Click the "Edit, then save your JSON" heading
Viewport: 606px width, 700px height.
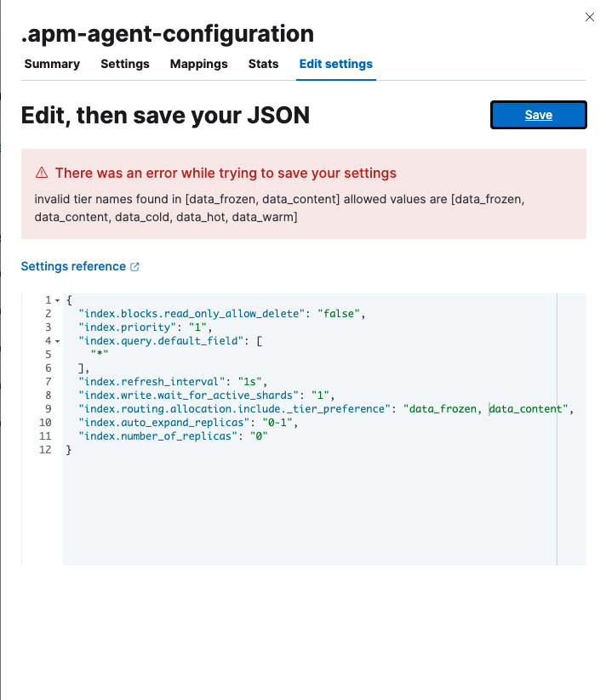pos(165,116)
